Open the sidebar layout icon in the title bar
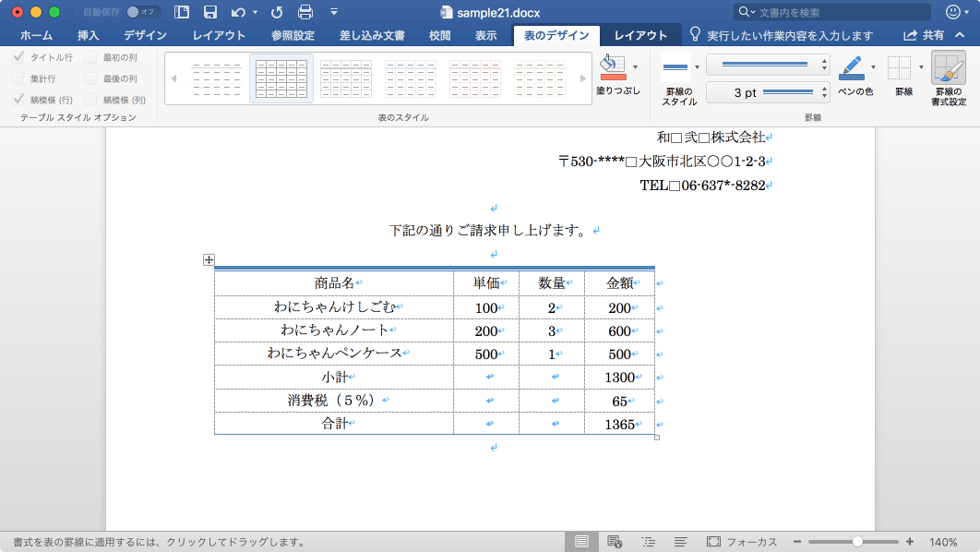 point(182,12)
